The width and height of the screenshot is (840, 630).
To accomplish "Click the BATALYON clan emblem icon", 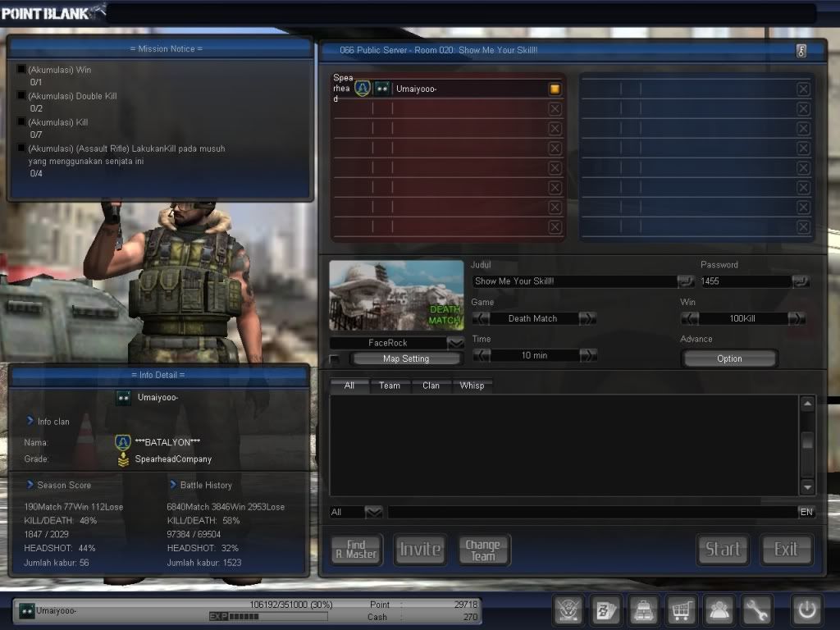I will [123, 442].
